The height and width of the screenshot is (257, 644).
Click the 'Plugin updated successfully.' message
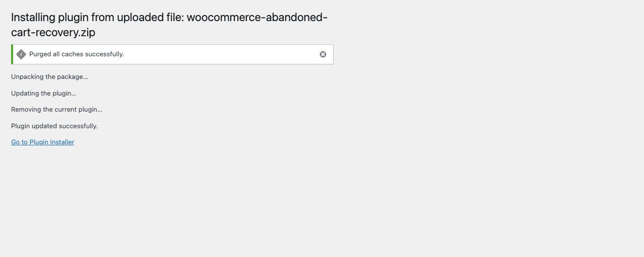click(x=54, y=126)
